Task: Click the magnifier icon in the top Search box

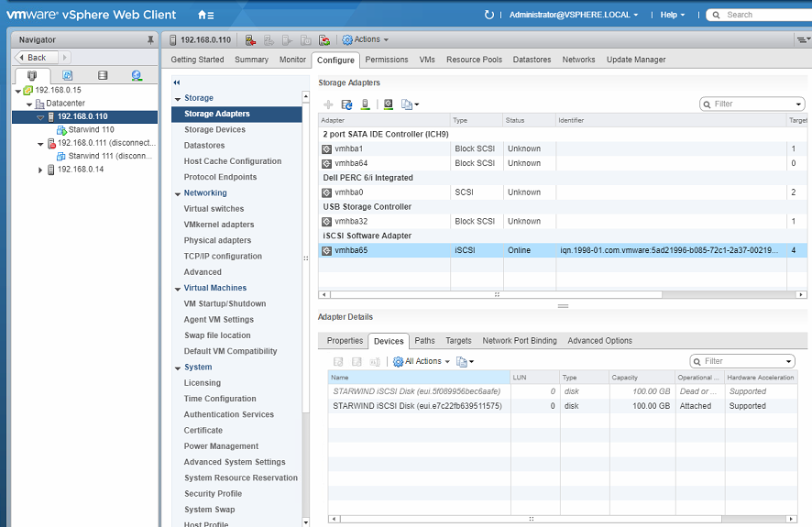Action: (x=716, y=15)
